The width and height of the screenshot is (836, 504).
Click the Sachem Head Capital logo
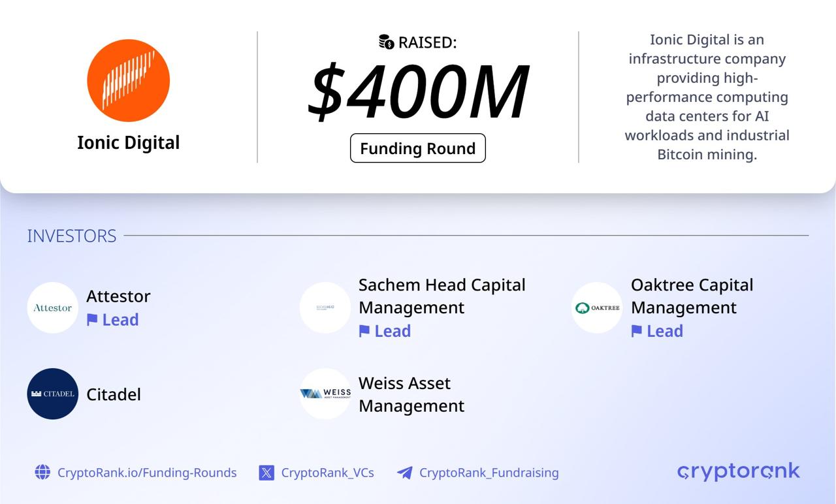(325, 307)
